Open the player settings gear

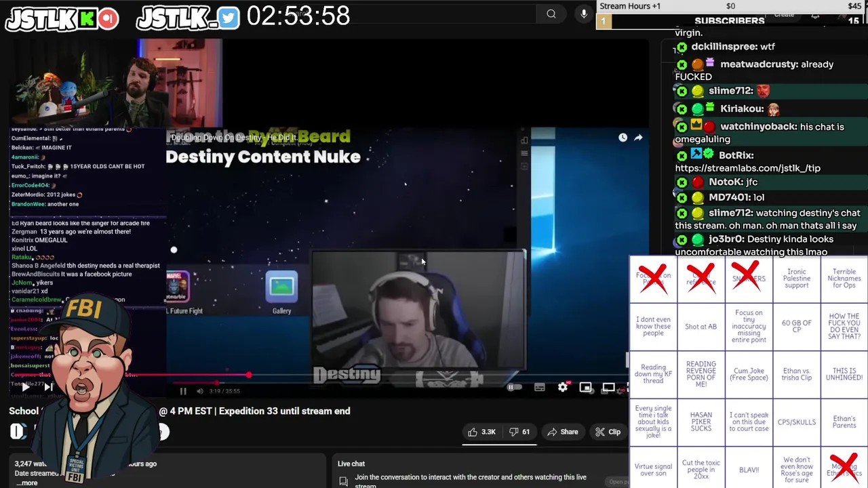tap(563, 388)
